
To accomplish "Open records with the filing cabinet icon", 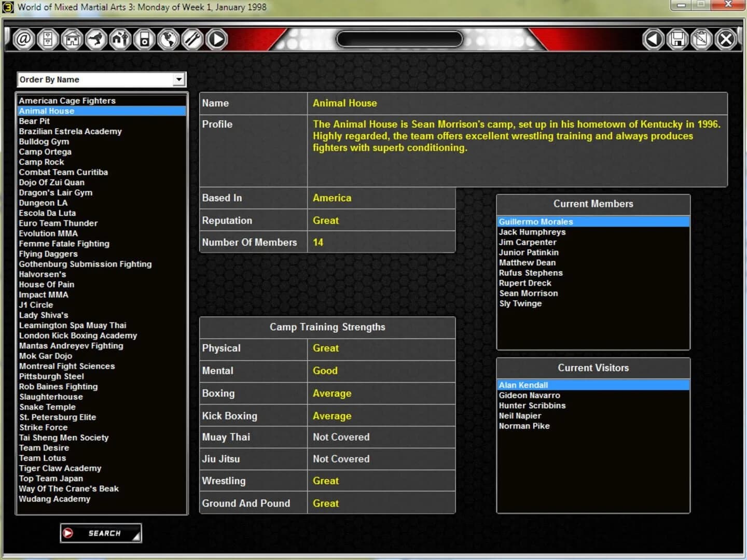I will (48, 39).
